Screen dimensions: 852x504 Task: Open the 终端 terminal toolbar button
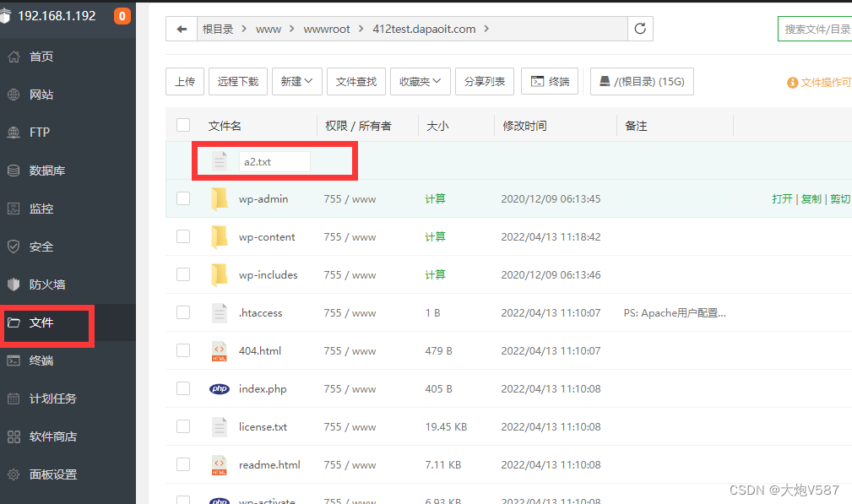[550, 81]
